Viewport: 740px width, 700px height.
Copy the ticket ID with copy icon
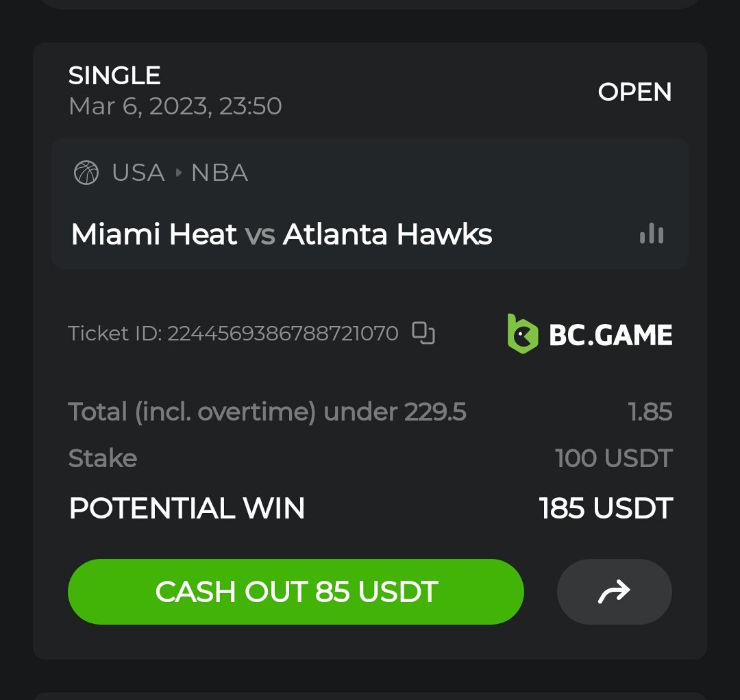pos(423,334)
